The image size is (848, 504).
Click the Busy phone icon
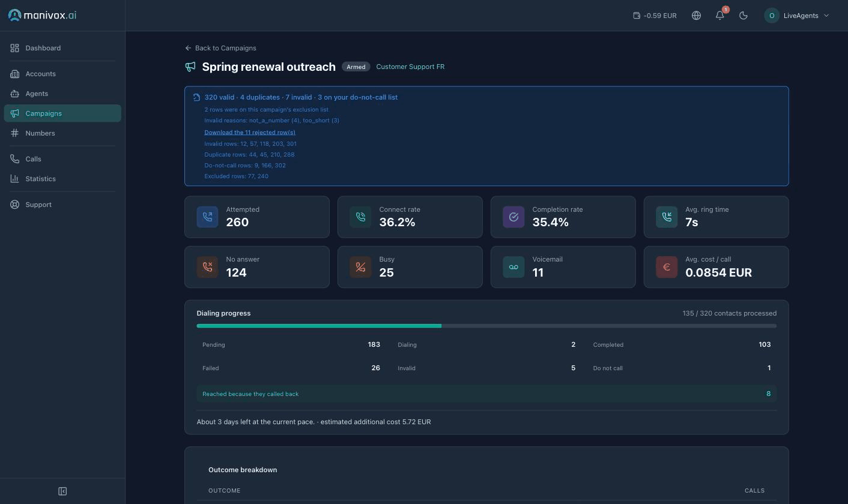click(x=360, y=267)
